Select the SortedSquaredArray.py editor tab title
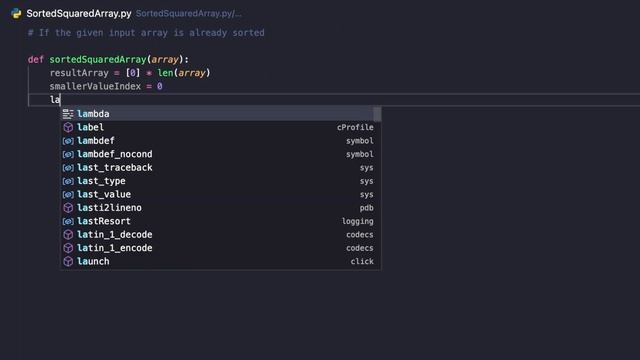Viewport: 640px width, 360px height. pyautogui.click(x=79, y=13)
